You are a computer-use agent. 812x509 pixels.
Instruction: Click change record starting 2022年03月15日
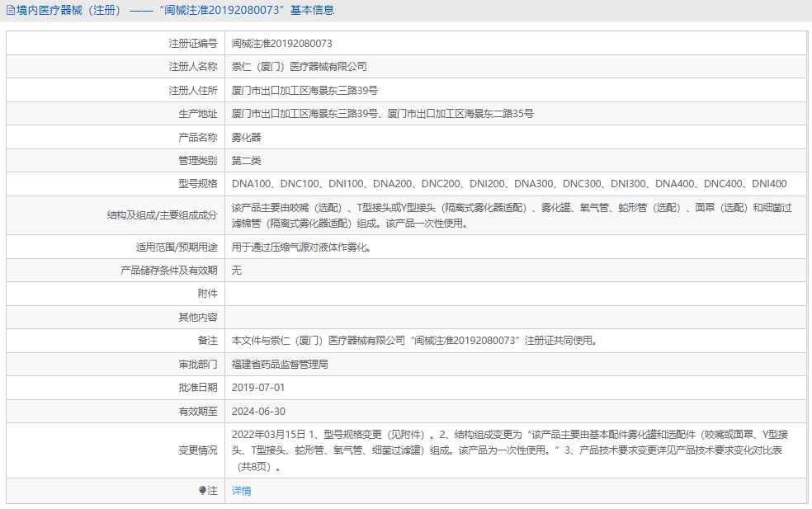pyautogui.click(x=510, y=450)
